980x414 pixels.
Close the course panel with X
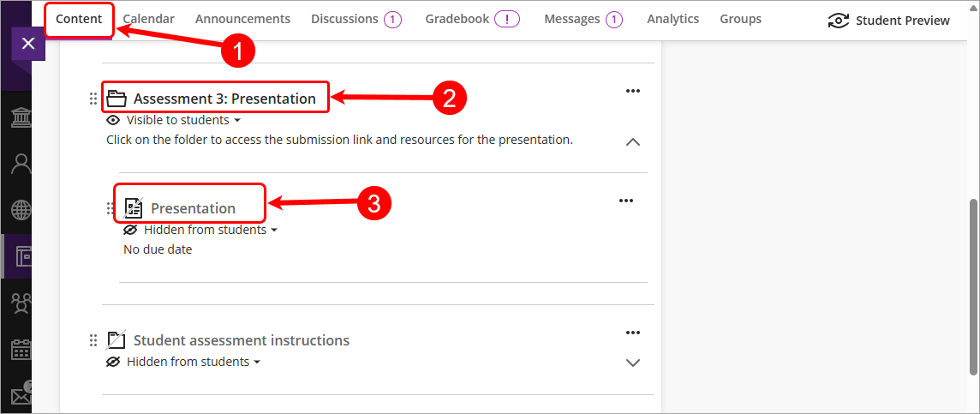click(28, 44)
